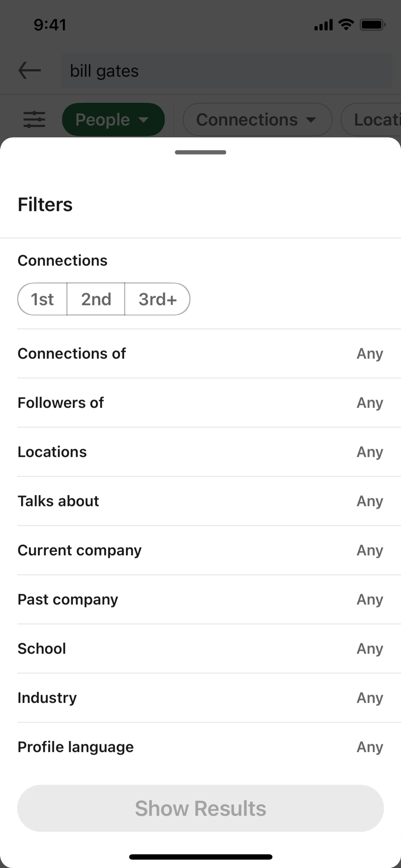This screenshot has height=868, width=401.
Task: Tap the cellular signal bars icon
Action: (323, 25)
